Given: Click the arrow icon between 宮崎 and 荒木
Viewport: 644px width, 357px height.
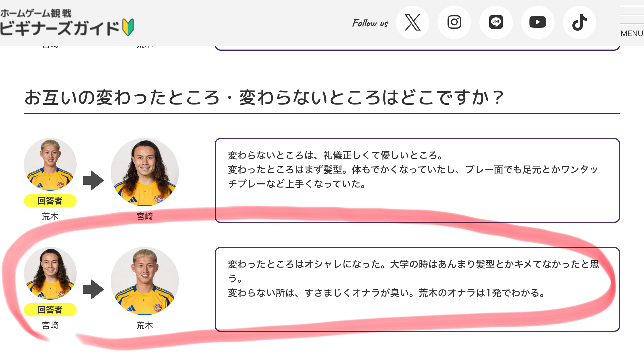Looking at the screenshot, I should click(x=93, y=289).
